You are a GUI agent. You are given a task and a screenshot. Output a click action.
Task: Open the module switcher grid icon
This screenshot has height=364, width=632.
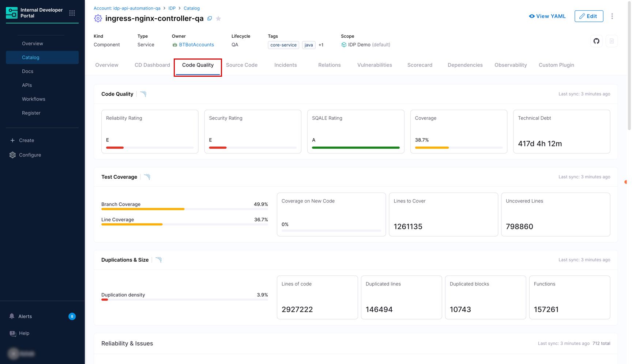pyautogui.click(x=72, y=13)
